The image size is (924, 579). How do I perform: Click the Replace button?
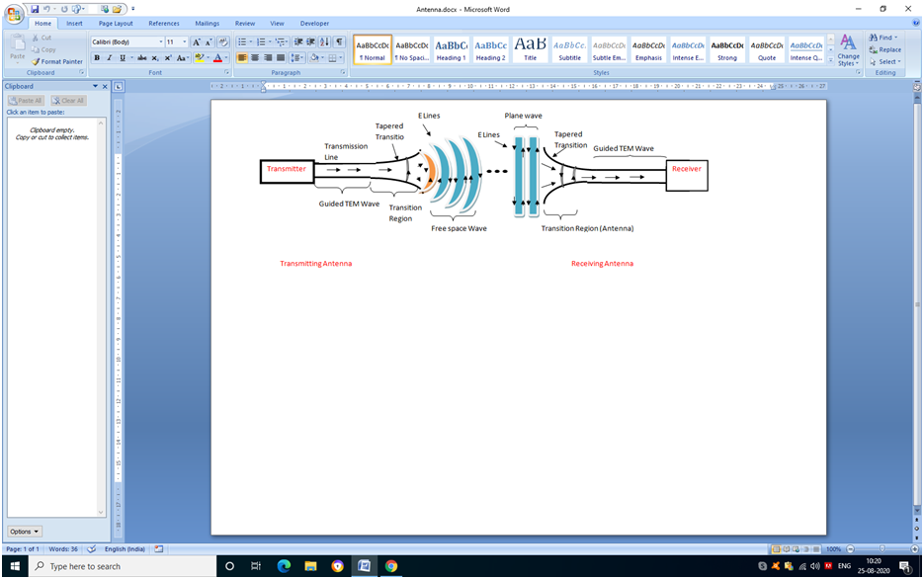pyautogui.click(x=885, y=49)
